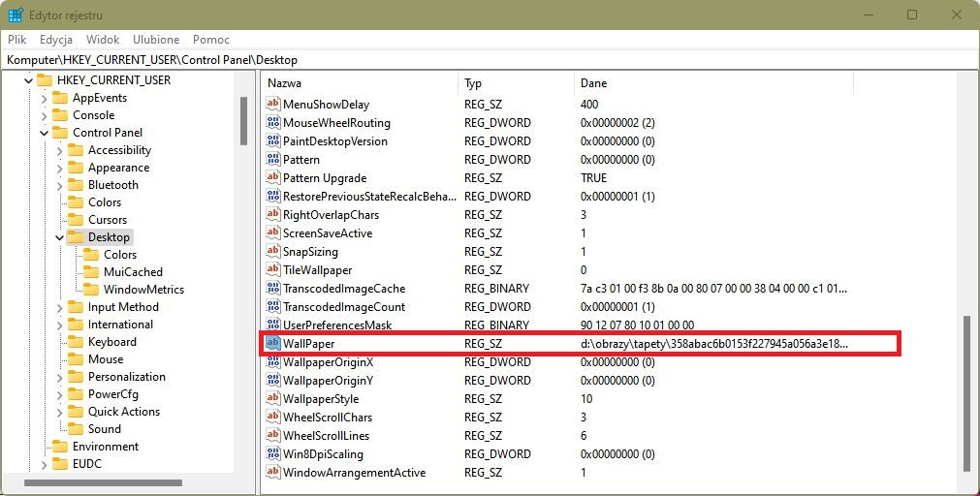Click the WheelScrollLines string icon

click(273, 435)
